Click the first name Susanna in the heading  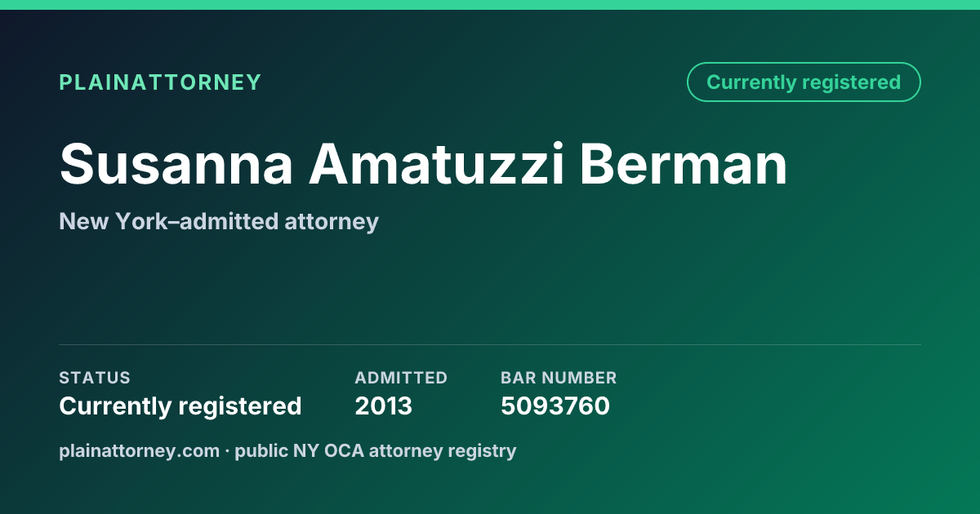(x=176, y=164)
